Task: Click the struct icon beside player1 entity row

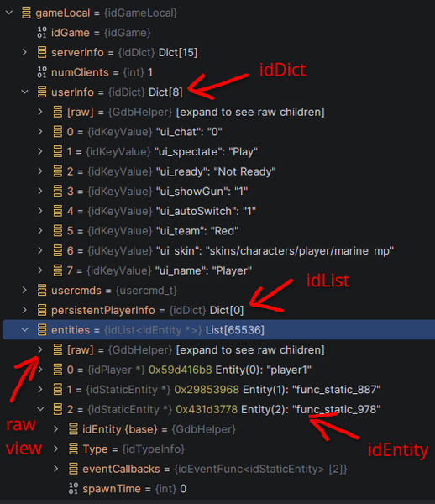Action: 57,370
